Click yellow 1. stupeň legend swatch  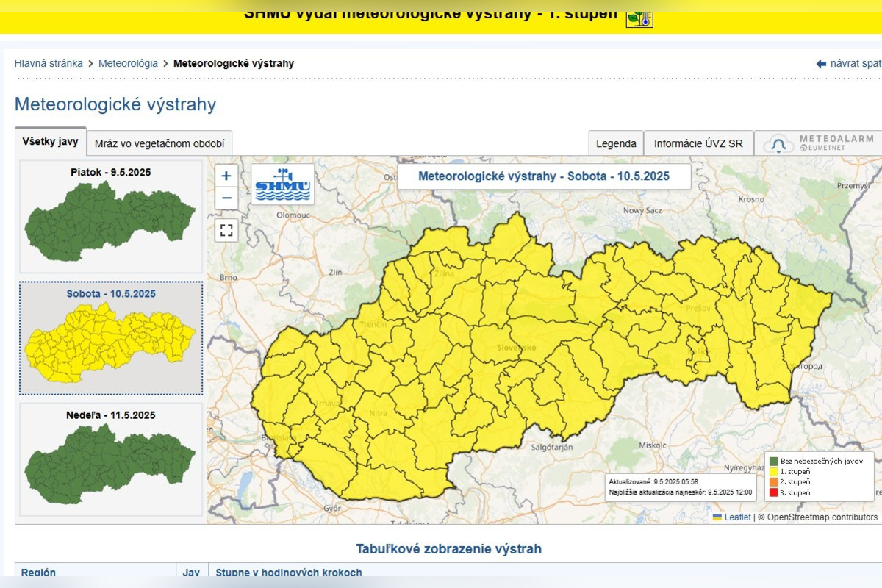coord(773,472)
